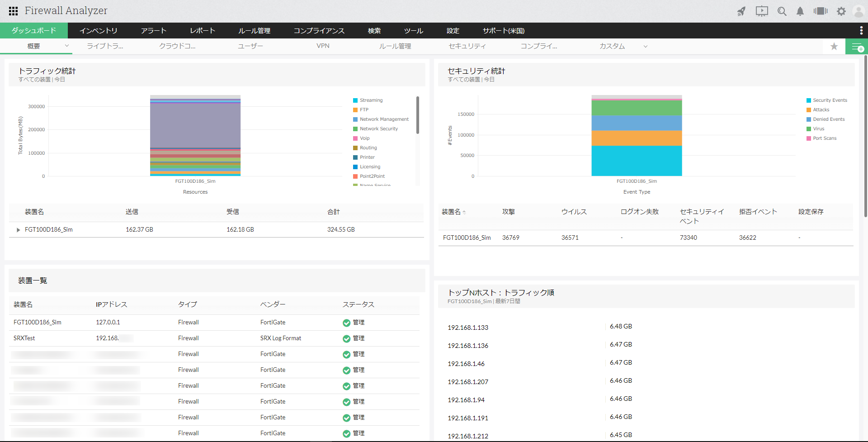Click host 192.168.1.133 link
The height and width of the screenshot is (442, 868).
tap(468, 328)
